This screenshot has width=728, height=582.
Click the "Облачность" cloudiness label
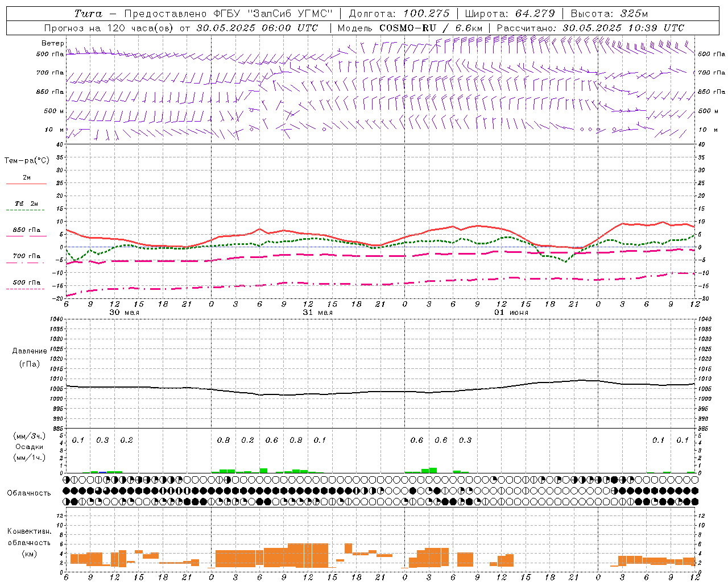[x=29, y=493]
